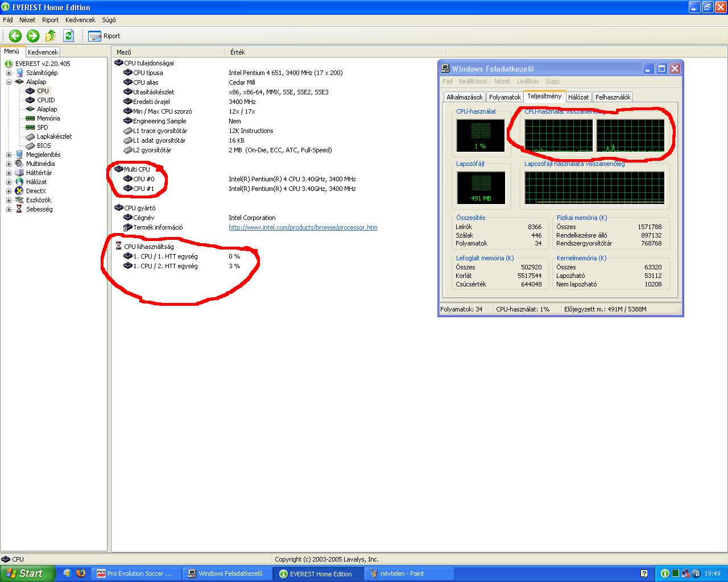728x582 pixels.
Task: Open the Fájl menu in EVEREST
Action: [8, 20]
